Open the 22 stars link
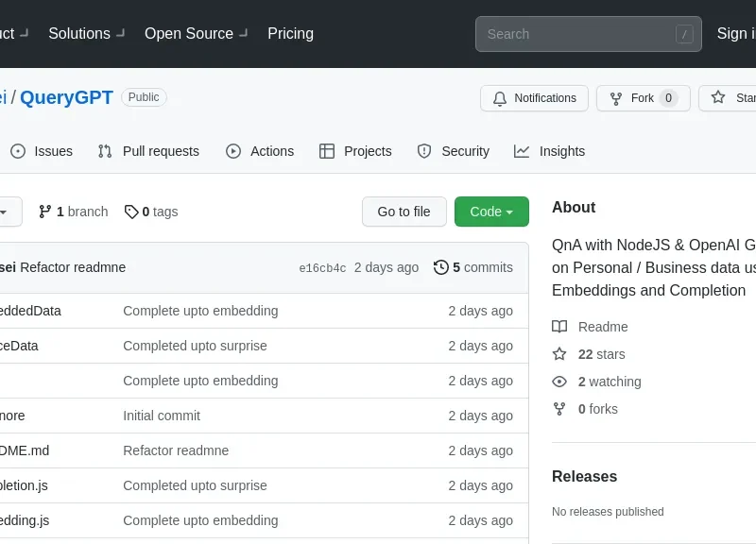 click(588, 354)
